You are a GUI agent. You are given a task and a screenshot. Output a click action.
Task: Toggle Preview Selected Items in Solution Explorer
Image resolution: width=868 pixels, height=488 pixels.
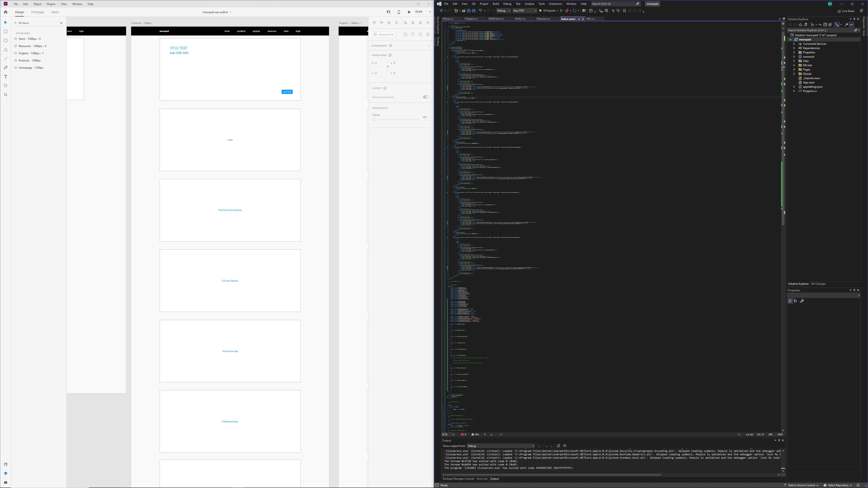tap(851, 25)
